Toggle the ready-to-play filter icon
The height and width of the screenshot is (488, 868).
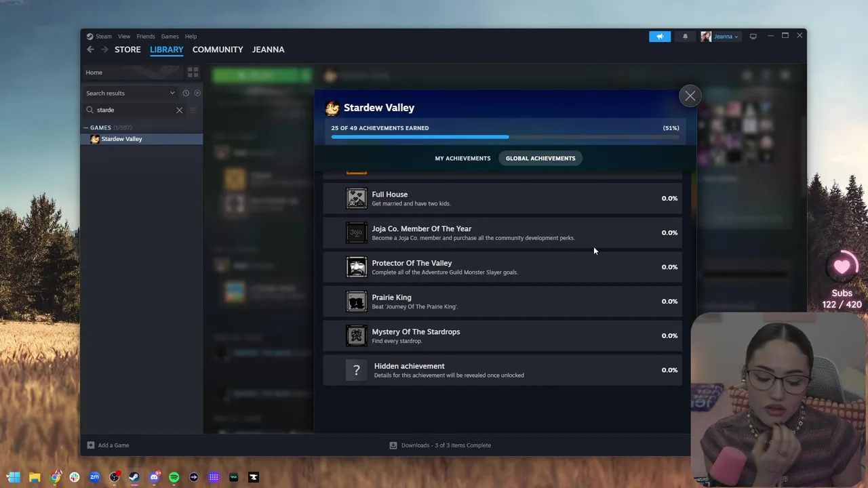tap(197, 93)
